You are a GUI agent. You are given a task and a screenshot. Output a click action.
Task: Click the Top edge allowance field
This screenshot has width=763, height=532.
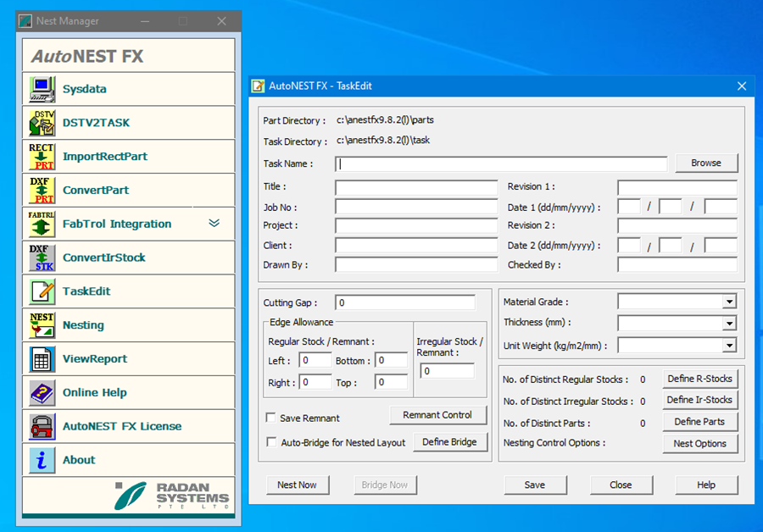(x=391, y=382)
